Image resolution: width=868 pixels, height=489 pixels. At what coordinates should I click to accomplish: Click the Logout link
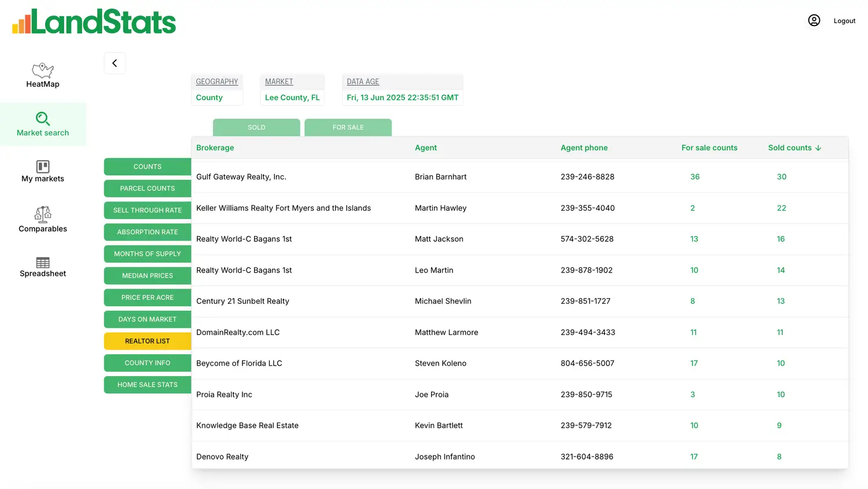pos(844,21)
